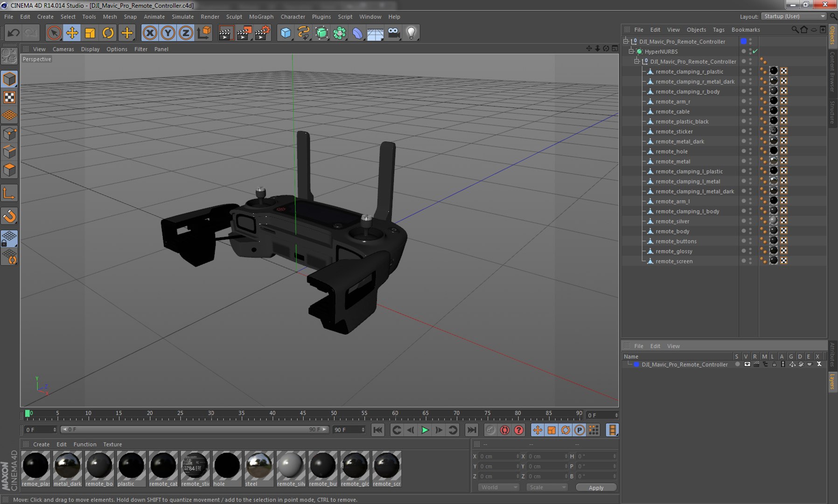Select the Live Selection tool
The width and height of the screenshot is (838, 504).
click(x=54, y=33)
